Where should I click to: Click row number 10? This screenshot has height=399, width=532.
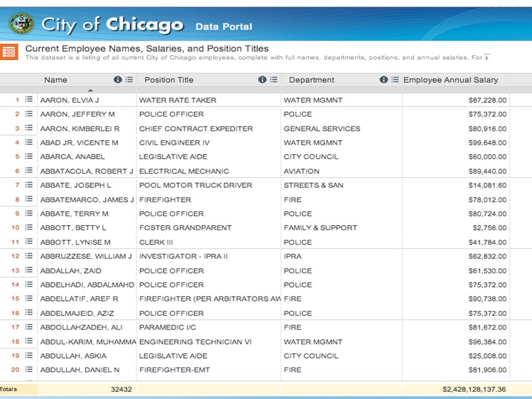point(16,227)
